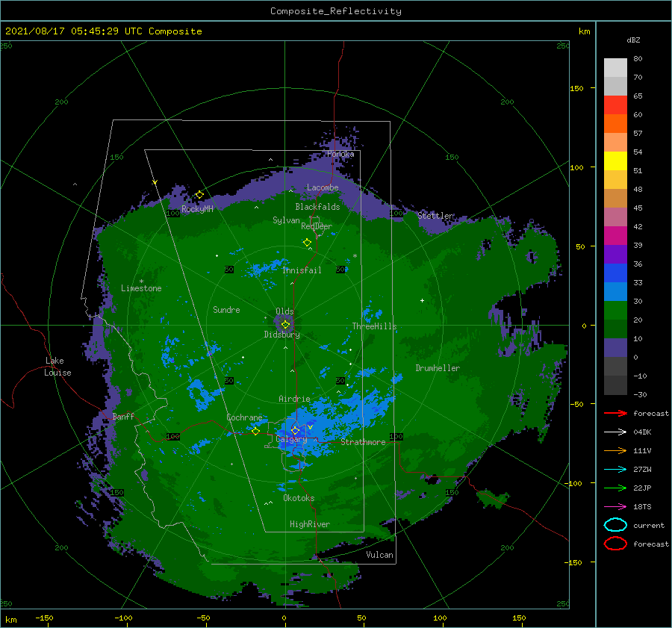Image resolution: width=672 pixels, height=628 pixels.
Task: Click the Lake Louise label
Action: tap(57, 367)
